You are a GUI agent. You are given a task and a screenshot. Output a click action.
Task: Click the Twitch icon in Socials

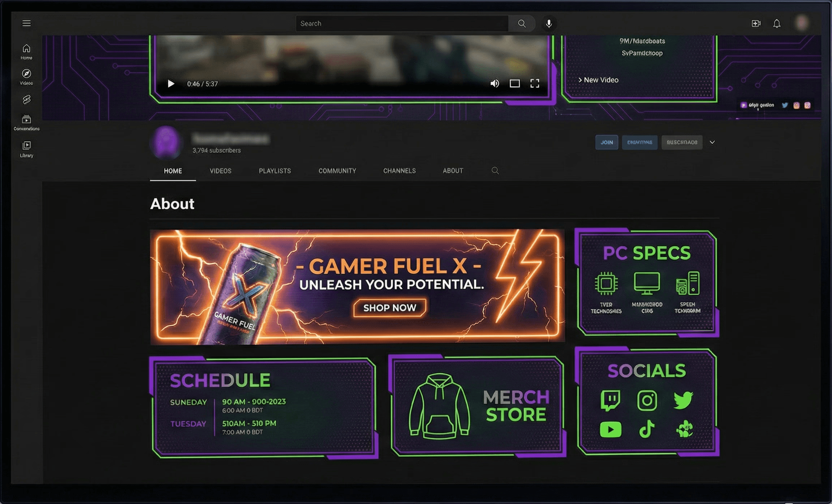[610, 400]
